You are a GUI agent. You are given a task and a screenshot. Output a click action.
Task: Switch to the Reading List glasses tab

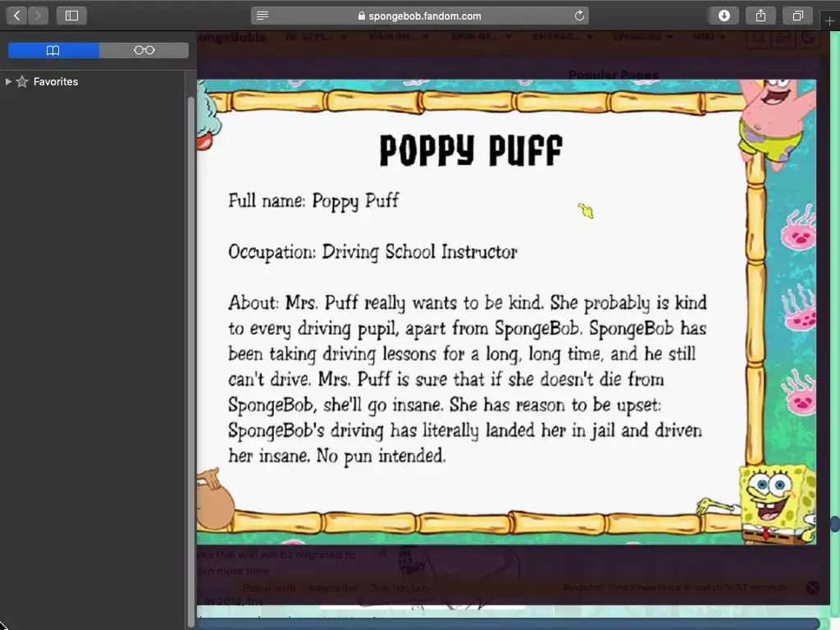[x=144, y=50]
